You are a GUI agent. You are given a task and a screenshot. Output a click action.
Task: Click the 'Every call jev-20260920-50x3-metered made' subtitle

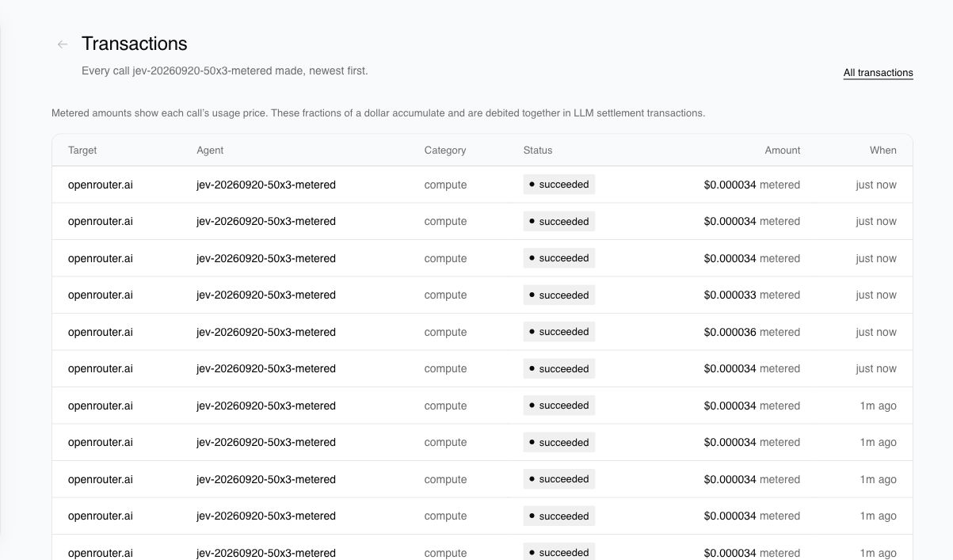pos(225,71)
